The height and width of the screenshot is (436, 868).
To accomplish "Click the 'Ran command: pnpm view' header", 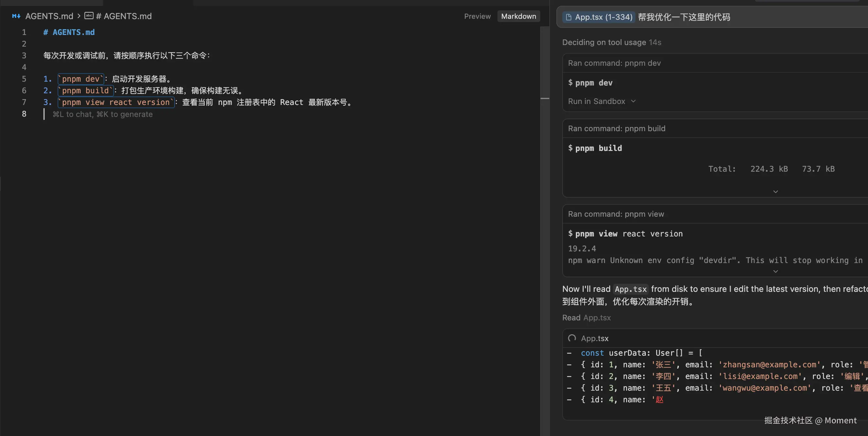I will [x=616, y=214].
